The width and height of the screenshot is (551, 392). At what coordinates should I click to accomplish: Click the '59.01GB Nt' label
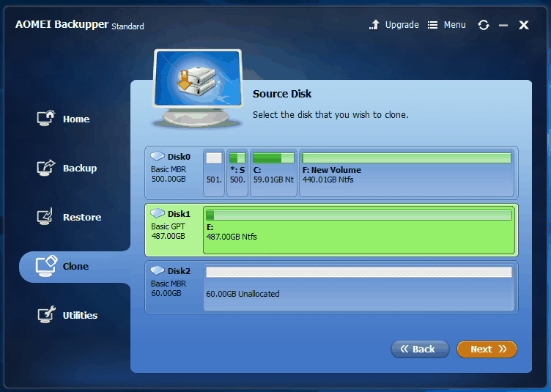[273, 180]
